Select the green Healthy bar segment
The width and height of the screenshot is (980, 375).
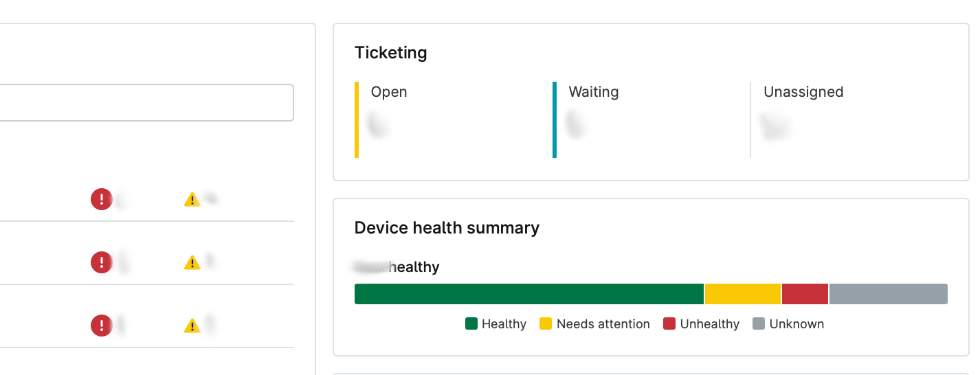tap(529, 294)
